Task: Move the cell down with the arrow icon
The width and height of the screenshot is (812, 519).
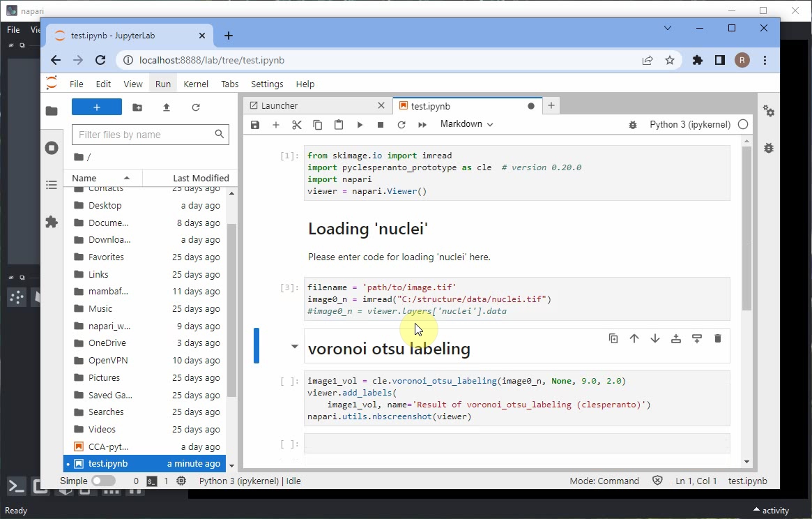Action: tap(655, 339)
